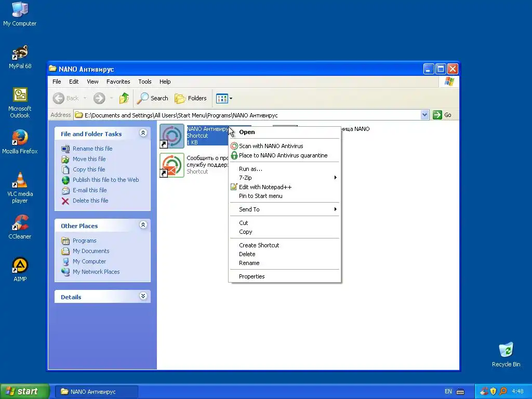Click E-mail this file link
This screenshot has height=399, width=532.
point(89,190)
